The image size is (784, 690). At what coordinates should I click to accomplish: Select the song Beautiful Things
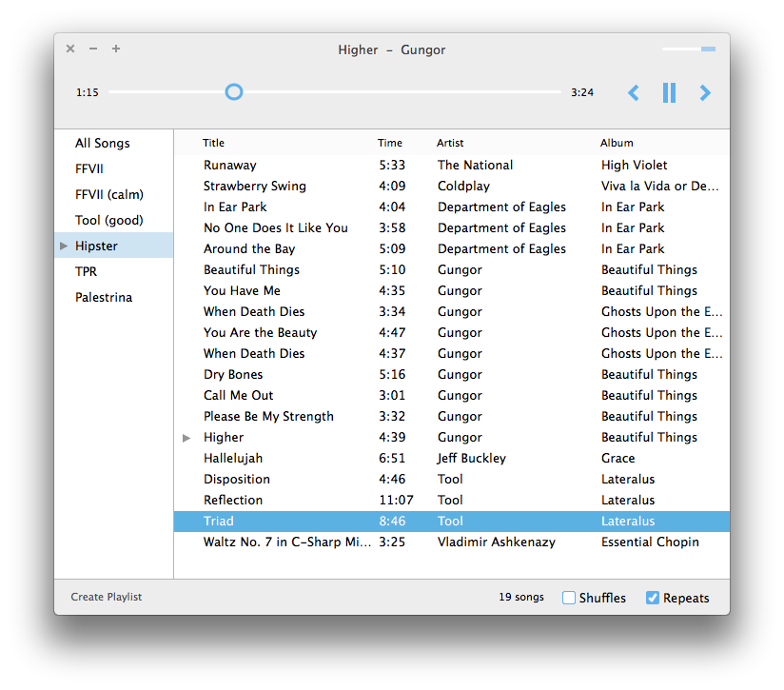coord(452,270)
